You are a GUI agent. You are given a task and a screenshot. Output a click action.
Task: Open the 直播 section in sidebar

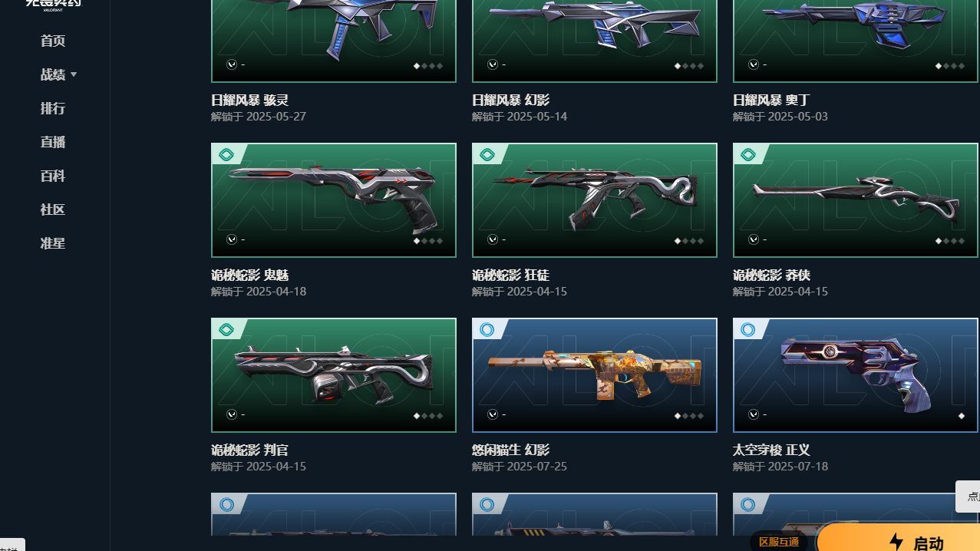(x=53, y=142)
